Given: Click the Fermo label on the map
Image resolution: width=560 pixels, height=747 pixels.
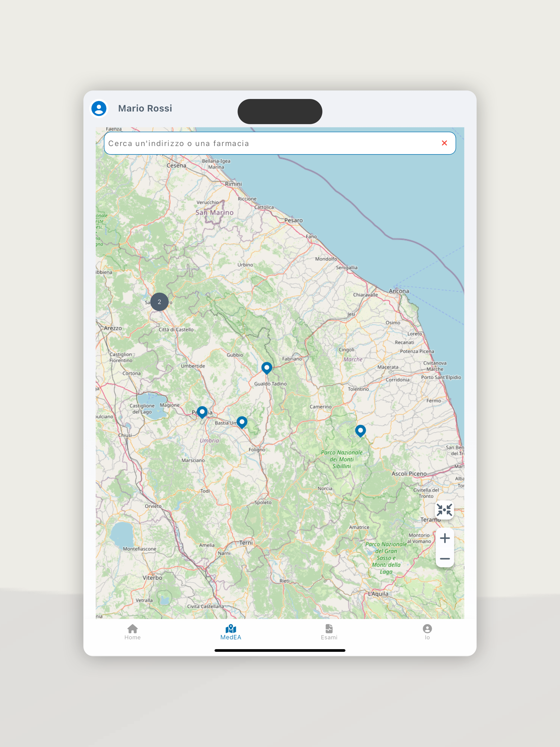Looking at the screenshot, I should point(434,401).
